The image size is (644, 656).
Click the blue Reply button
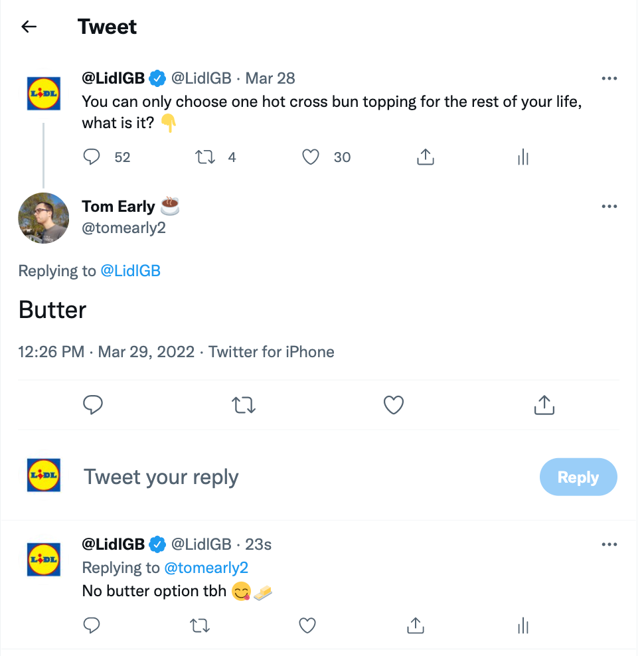(x=578, y=477)
